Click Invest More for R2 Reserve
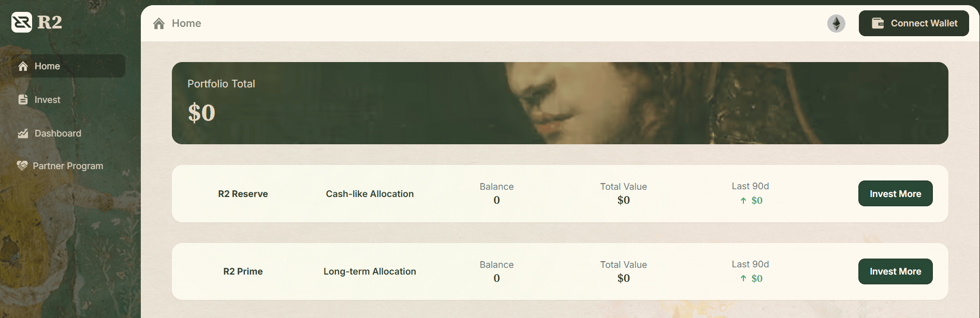Viewport: 980px width, 318px height. click(x=895, y=194)
